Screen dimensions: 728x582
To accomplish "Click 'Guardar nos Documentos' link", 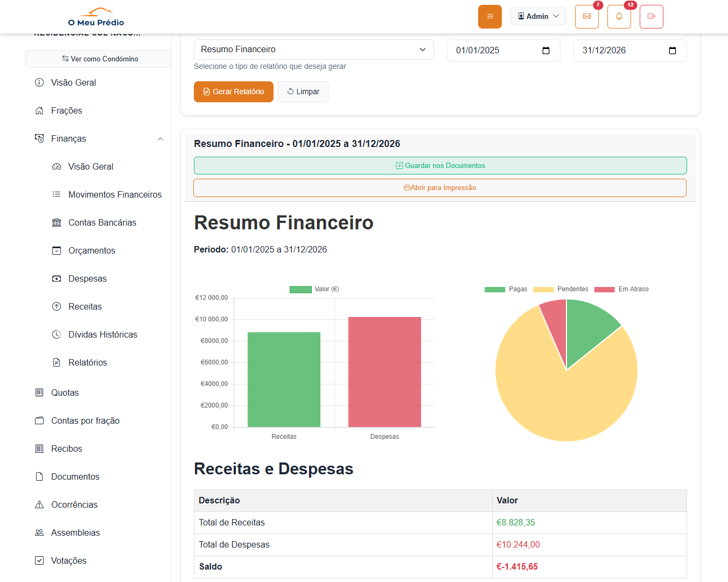I will [x=440, y=165].
